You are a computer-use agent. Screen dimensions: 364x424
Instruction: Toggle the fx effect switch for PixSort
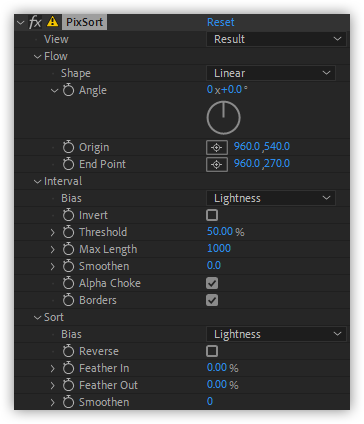coord(35,22)
